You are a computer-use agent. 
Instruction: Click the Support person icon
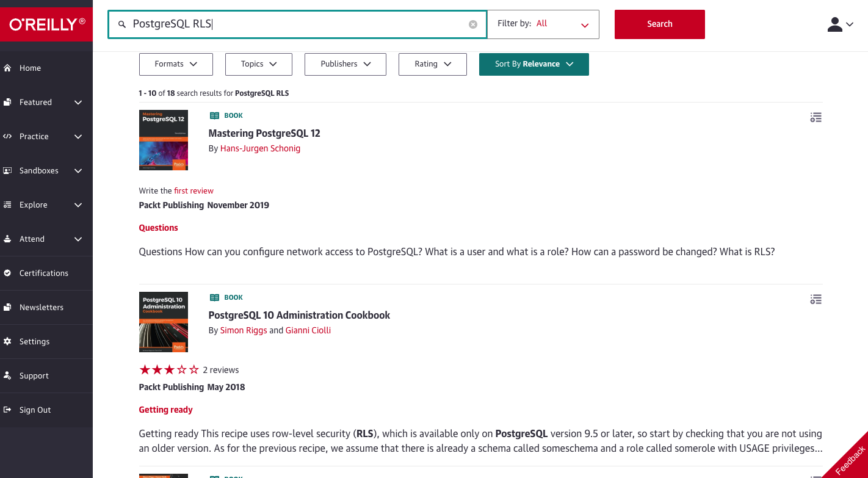7,375
